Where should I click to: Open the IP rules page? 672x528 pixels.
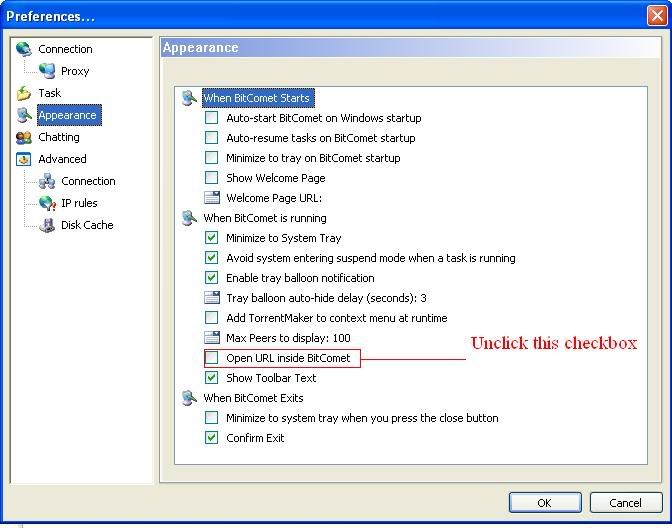tap(79, 203)
